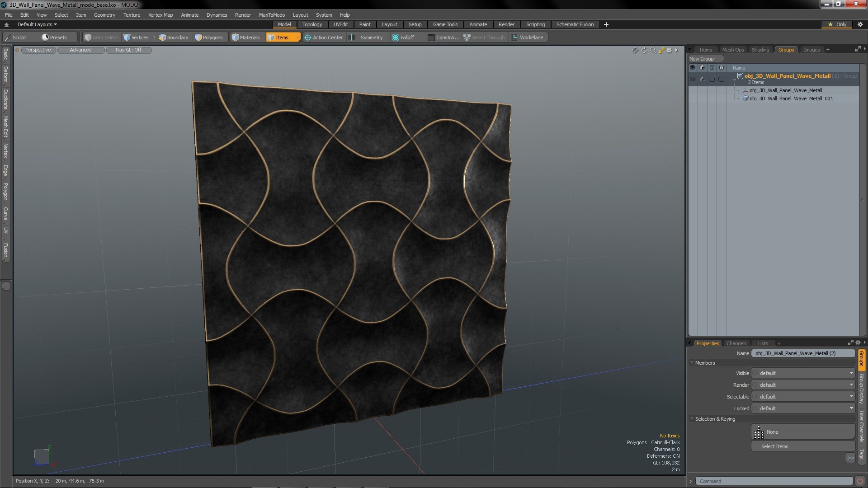The width and height of the screenshot is (868, 488).
Task: Open the Locked default dropdown
Action: pyautogui.click(x=803, y=408)
